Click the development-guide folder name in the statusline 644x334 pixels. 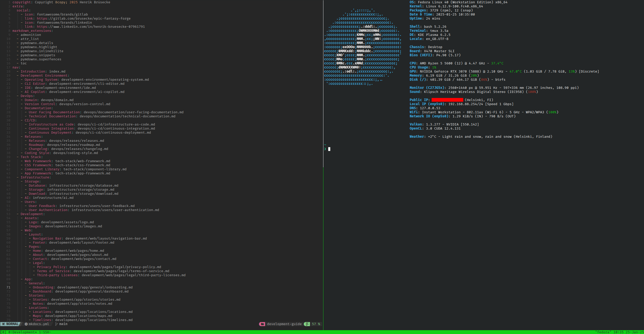(284, 324)
